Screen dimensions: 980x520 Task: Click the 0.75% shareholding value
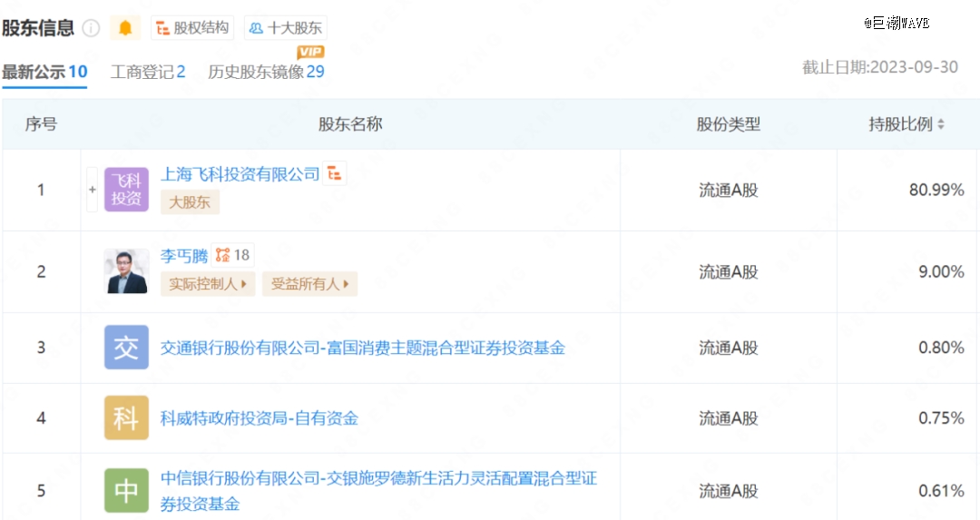pos(941,418)
